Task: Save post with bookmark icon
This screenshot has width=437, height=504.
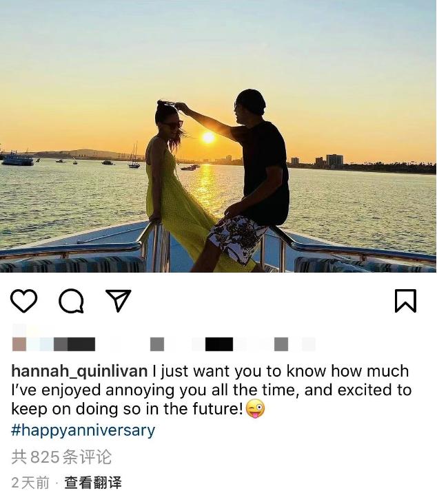Action: coord(405,300)
